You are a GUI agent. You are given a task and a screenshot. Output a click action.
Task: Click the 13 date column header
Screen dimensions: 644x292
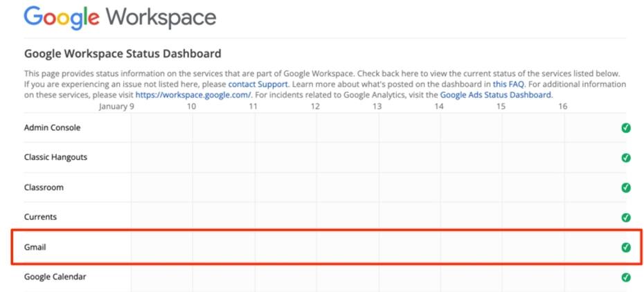[377, 107]
